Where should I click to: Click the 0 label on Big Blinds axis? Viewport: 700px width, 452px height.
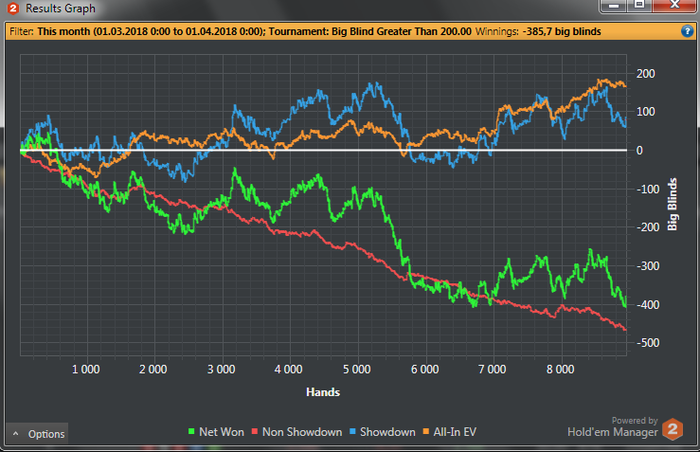(639, 151)
